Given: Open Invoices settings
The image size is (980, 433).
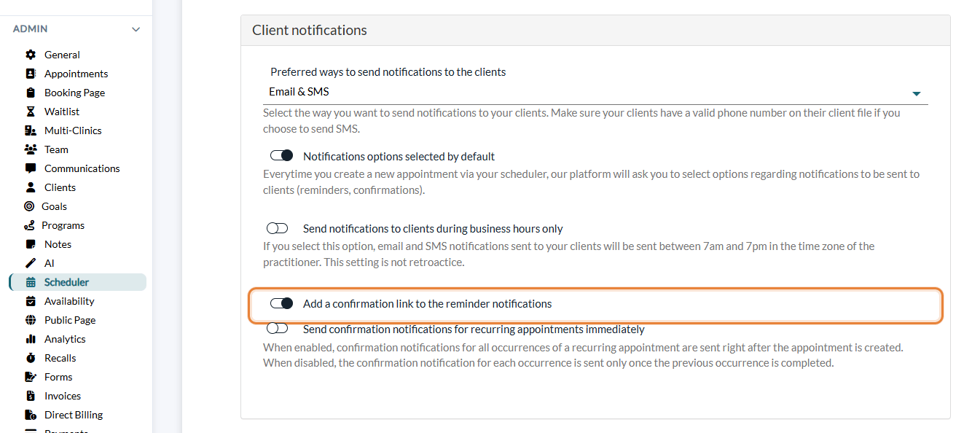Looking at the screenshot, I should click(63, 396).
